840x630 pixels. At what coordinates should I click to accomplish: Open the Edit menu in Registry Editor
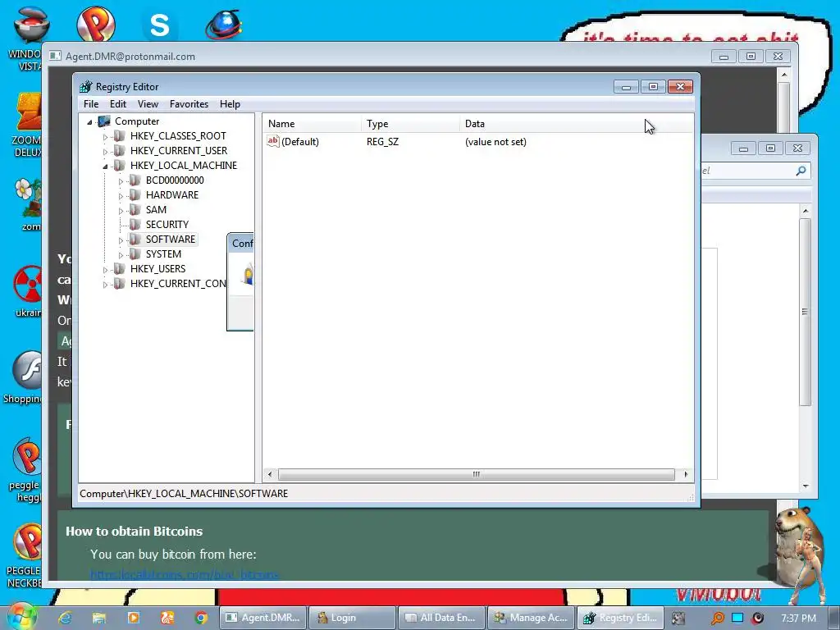(118, 104)
